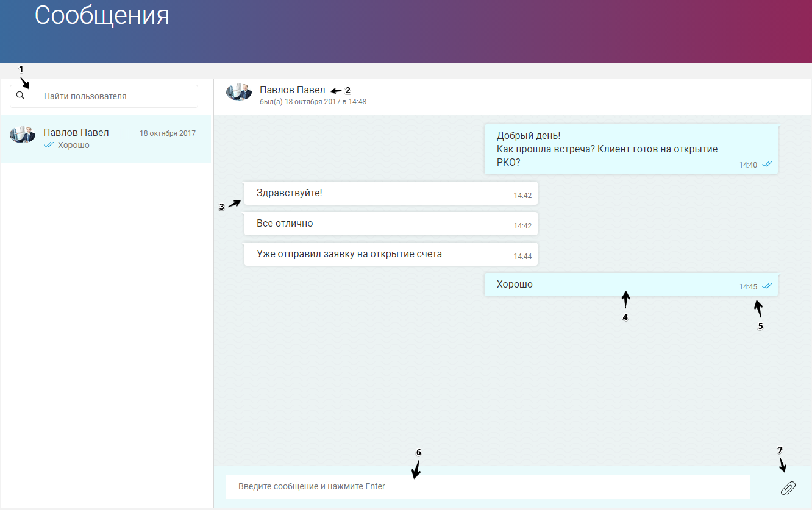Click the Сообщения page title

[x=102, y=16]
